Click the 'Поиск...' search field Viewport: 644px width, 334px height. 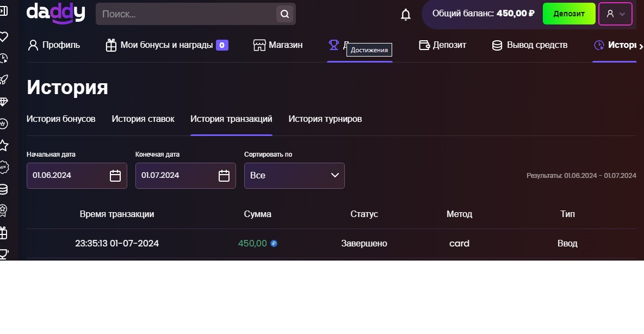[x=185, y=14]
